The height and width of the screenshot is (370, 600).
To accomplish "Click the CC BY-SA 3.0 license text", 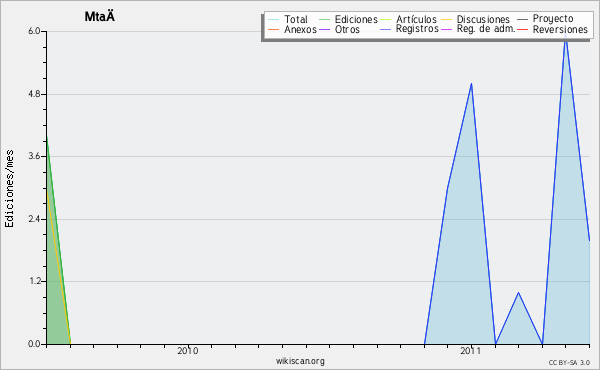I will tap(569, 362).
